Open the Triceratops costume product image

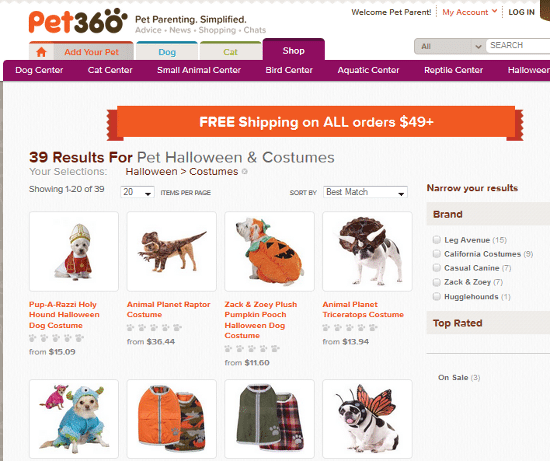[x=367, y=251]
